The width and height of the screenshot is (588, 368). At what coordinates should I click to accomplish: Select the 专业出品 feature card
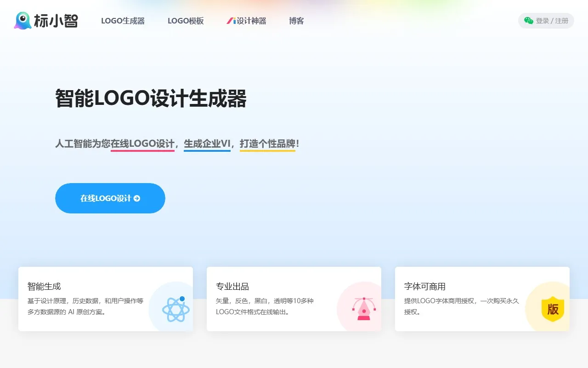click(x=294, y=299)
